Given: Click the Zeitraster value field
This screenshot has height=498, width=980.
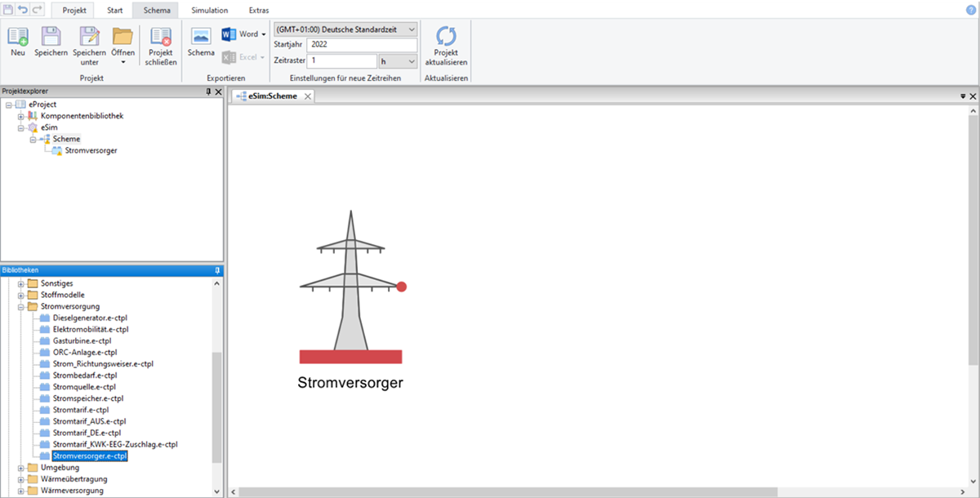Looking at the screenshot, I should (x=341, y=61).
